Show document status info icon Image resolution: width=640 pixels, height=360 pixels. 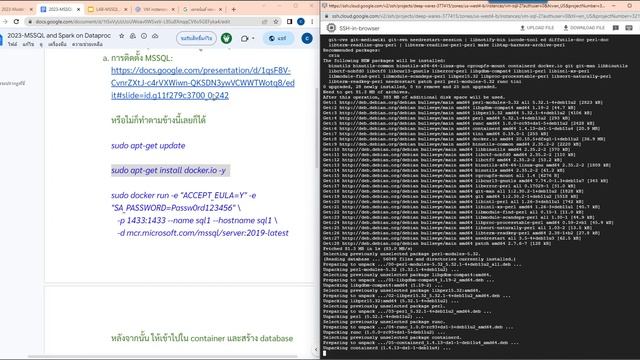tap(144, 36)
